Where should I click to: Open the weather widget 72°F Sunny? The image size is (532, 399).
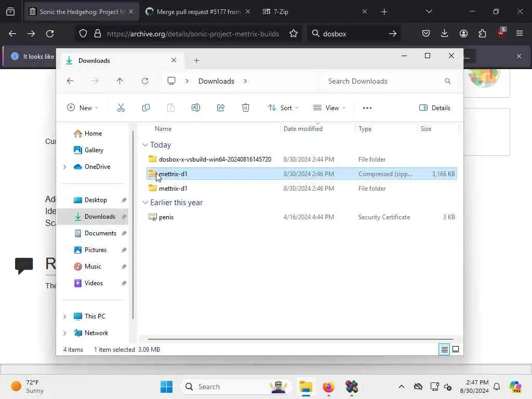tap(27, 387)
